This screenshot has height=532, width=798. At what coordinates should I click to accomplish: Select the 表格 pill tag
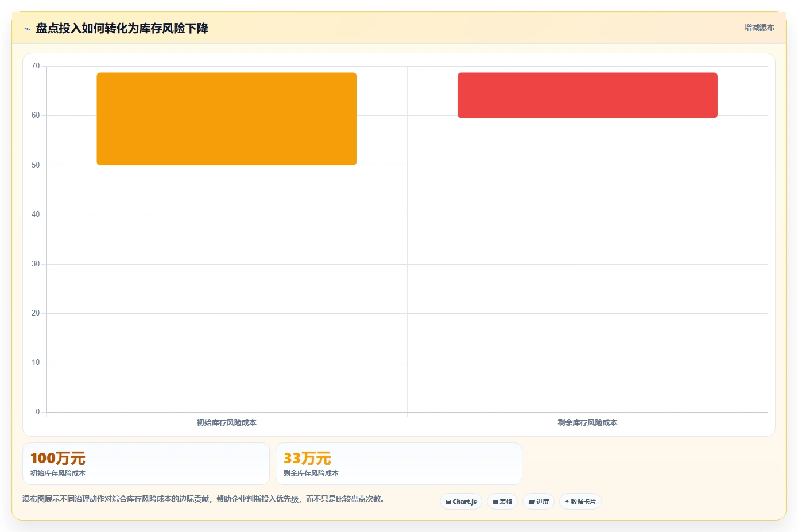[x=502, y=502]
